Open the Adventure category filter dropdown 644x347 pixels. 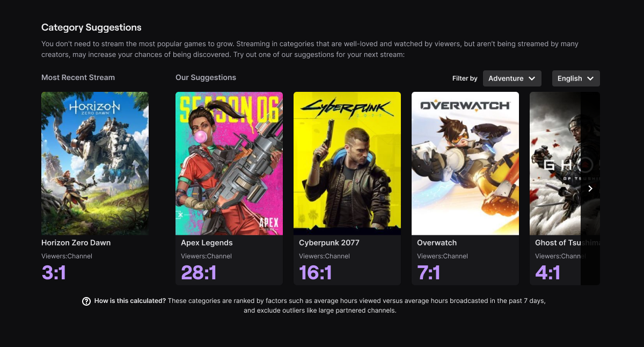[x=512, y=78]
